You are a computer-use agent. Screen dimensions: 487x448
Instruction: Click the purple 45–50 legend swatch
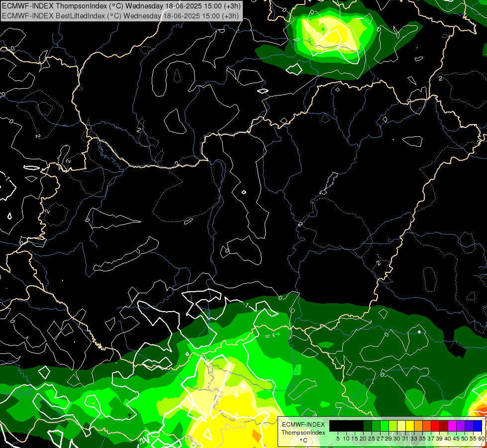pyautogui.click(x=460, y=426)
